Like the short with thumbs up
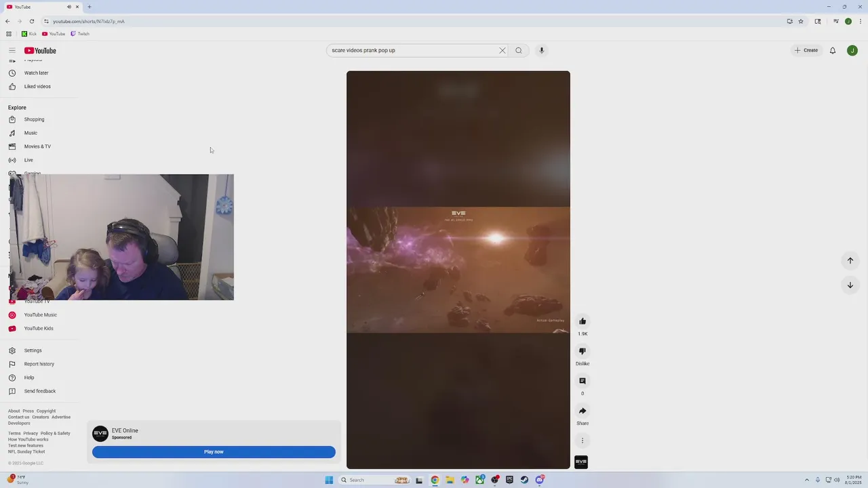The height and width of the screenshot is (488, 868). tap(583, 321)
